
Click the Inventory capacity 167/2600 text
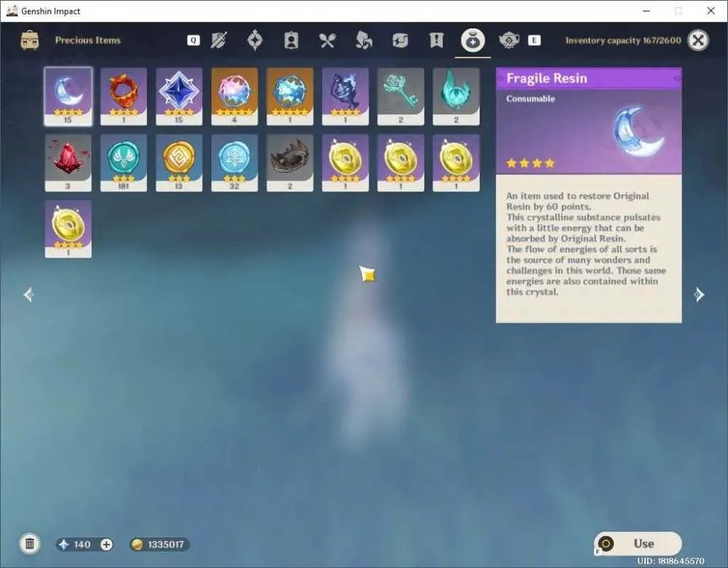click(x=623, y=40)
